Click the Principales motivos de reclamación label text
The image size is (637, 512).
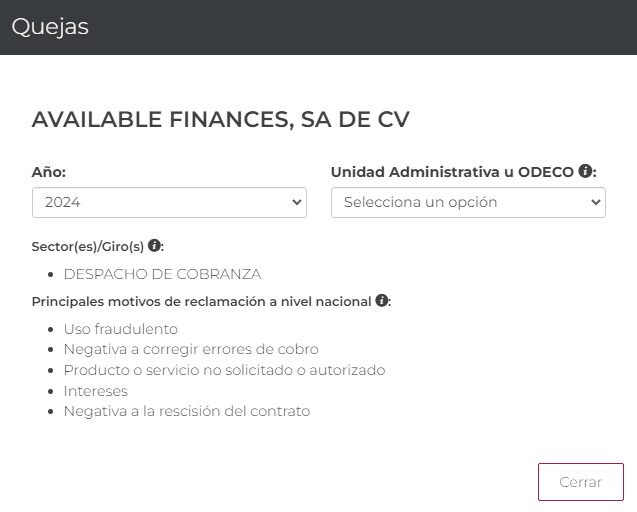pos(202,301)
